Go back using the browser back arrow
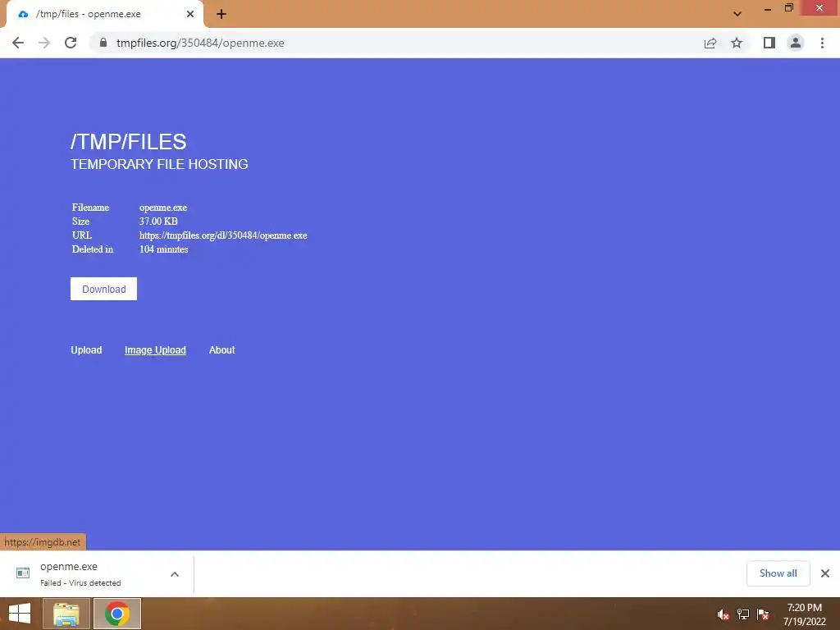This screenshot has width=840, height=630. coord(18,43)
